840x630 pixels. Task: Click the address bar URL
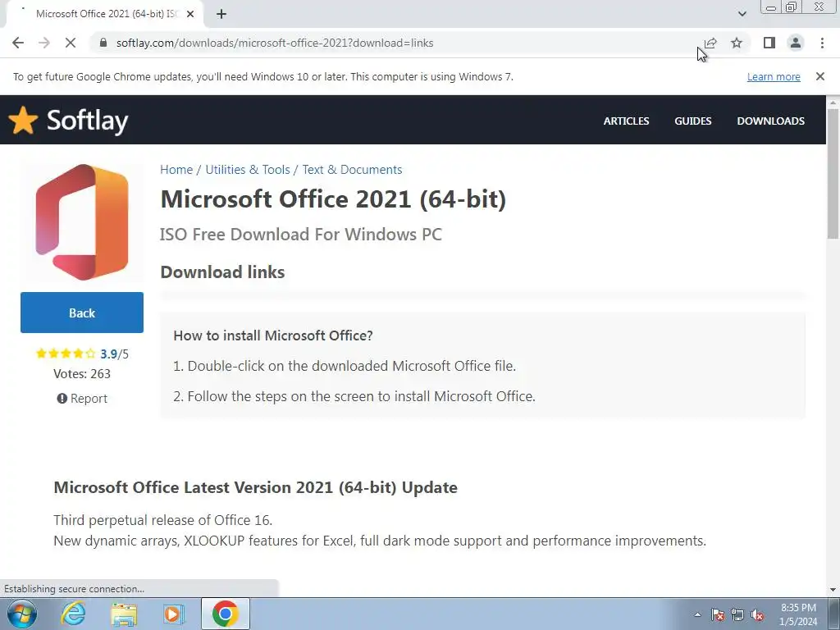click(275, 43)
